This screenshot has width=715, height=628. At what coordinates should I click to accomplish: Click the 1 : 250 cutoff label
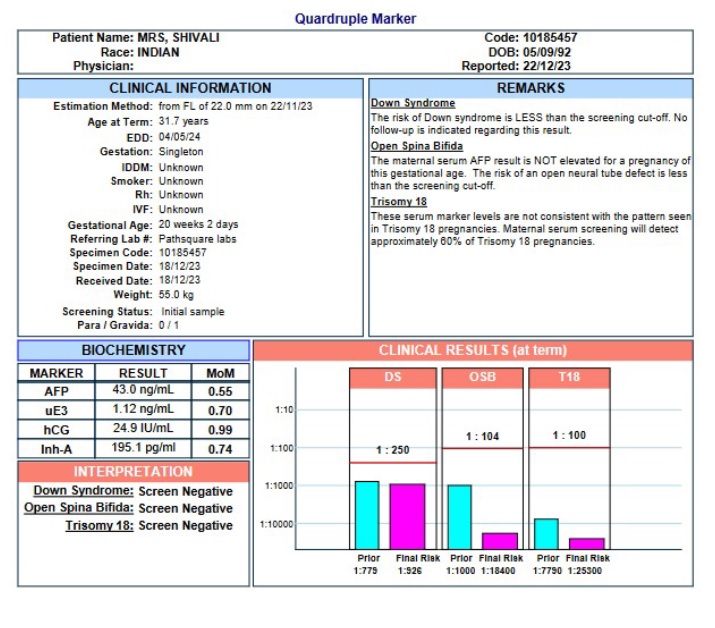pyautogui.click(x=392, y=450)
